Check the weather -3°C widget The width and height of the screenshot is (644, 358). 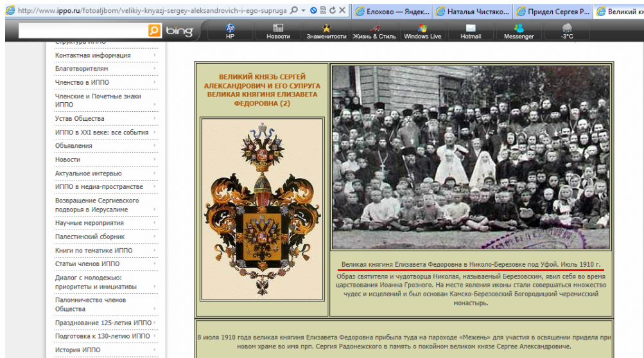pyautogui.click(x=567, y=31)
